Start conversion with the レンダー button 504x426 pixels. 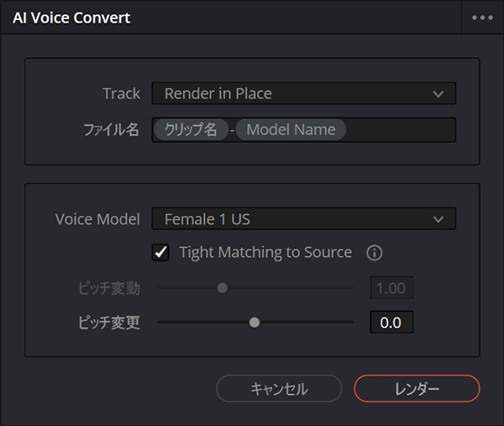tap(417, 388)
